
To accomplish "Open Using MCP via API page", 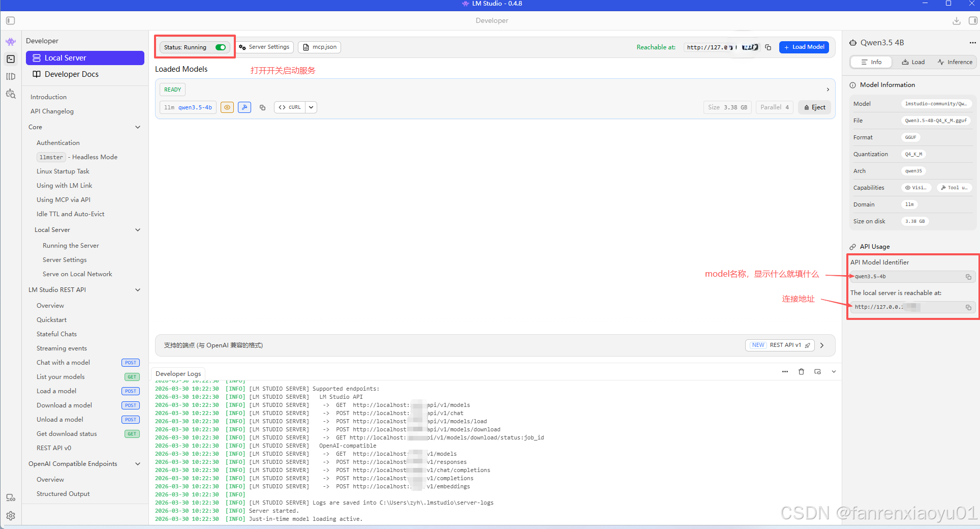I will [x=64, y=200].
